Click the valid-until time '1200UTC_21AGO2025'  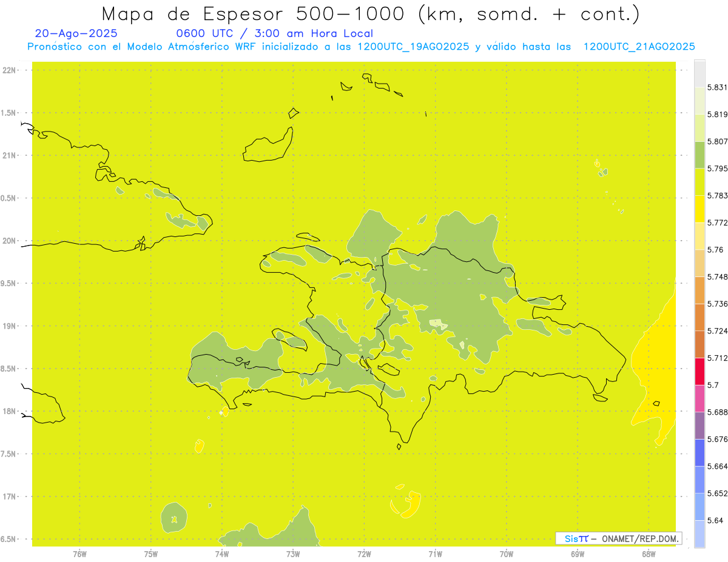(x=639, y=47)
